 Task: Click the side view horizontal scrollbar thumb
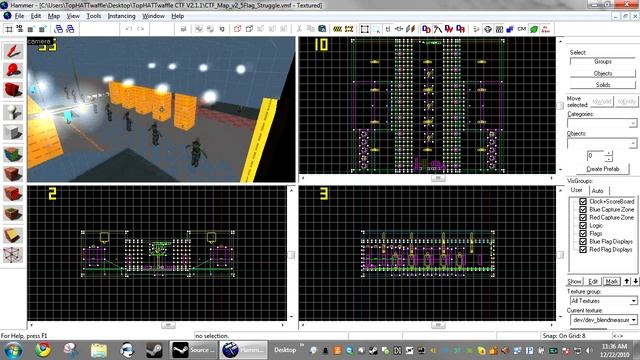pyautogui.click(x=438, y=325)
